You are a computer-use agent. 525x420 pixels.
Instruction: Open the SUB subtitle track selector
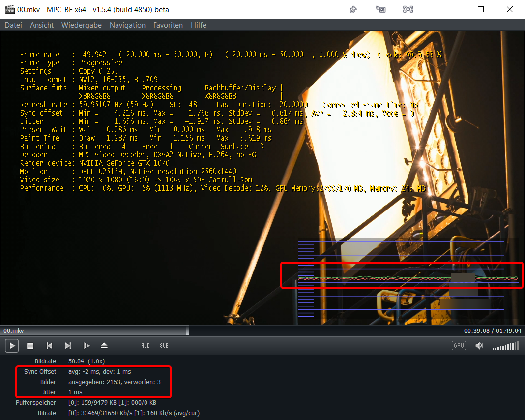pyautogui.click(x=164, y=346)
